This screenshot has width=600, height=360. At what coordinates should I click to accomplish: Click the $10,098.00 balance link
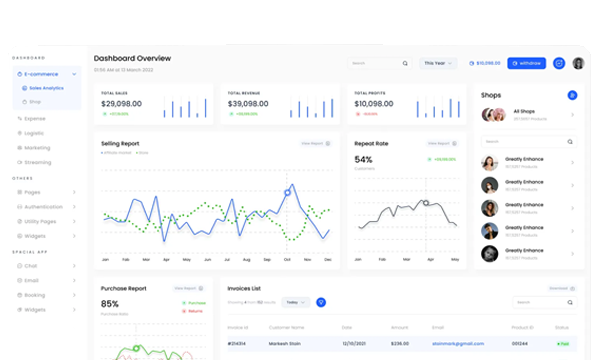tap(485, 63)
